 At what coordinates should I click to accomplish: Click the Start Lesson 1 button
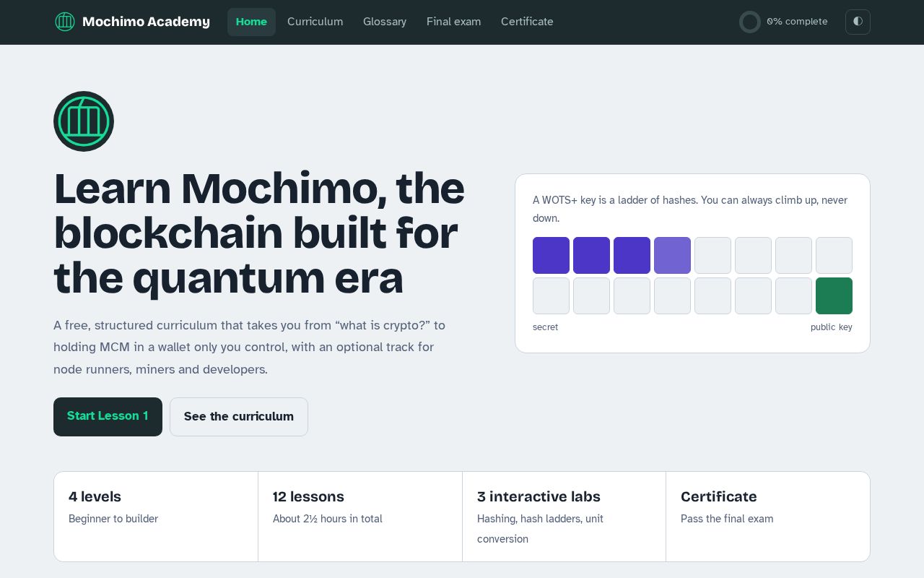(108, 417)
